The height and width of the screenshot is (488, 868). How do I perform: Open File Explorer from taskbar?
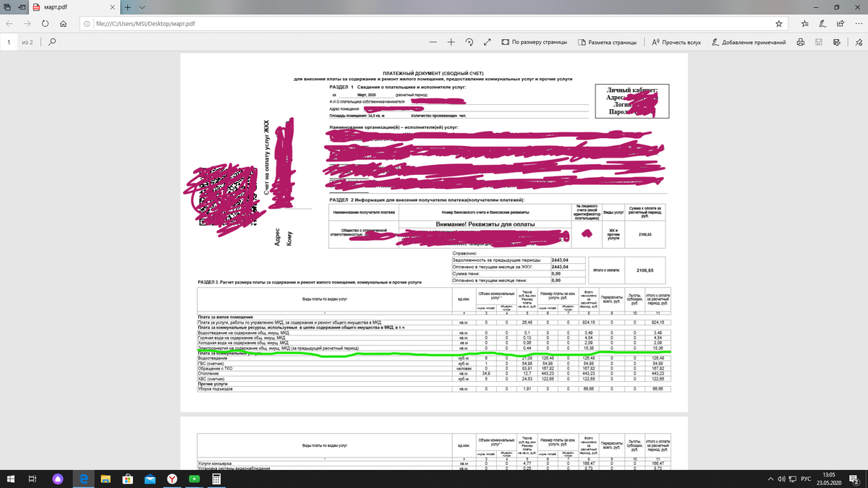[x=106, y=479]
